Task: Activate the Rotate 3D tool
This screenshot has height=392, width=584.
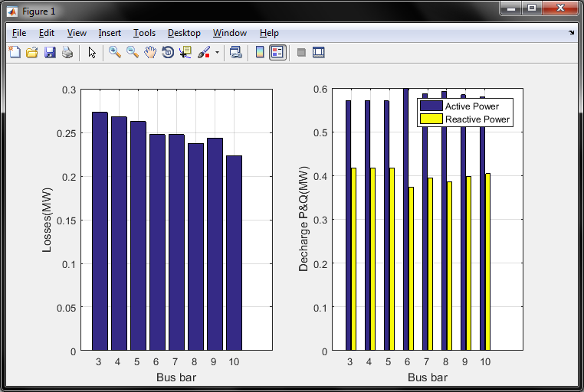Action: coord(167,53)
